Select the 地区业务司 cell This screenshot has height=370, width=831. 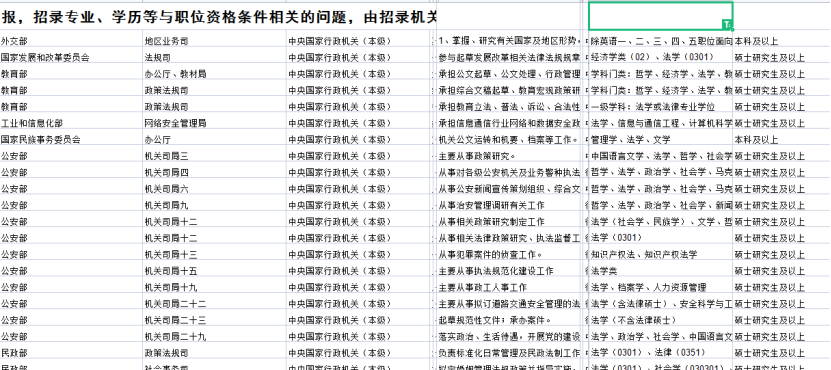click(215, 41)
